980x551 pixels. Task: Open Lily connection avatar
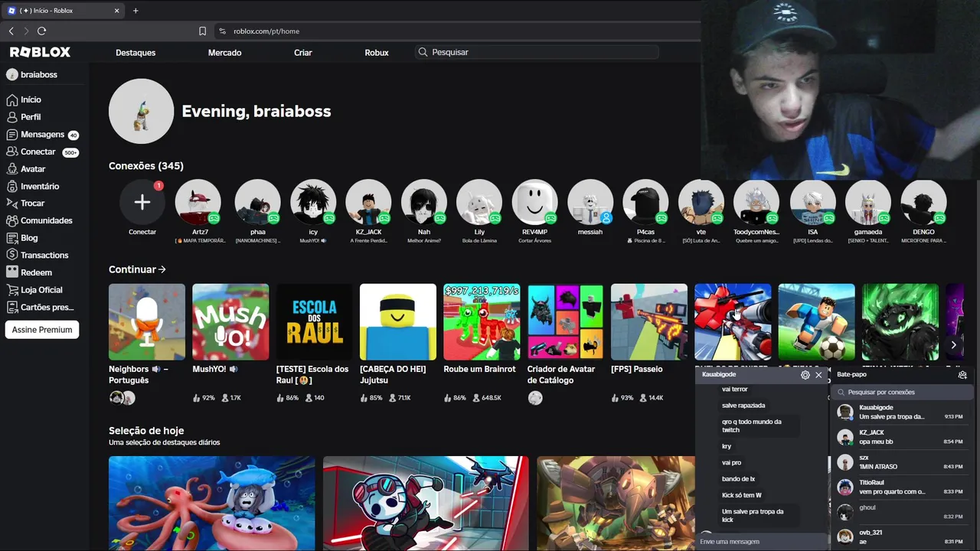[479, 202]
